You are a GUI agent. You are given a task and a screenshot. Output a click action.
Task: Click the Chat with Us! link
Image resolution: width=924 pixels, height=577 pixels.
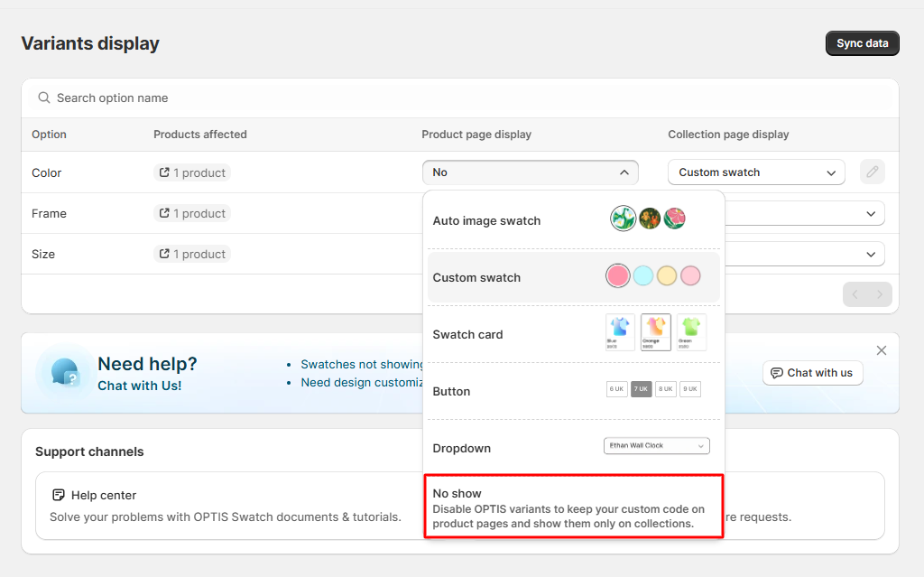click(x=140, y=386)
